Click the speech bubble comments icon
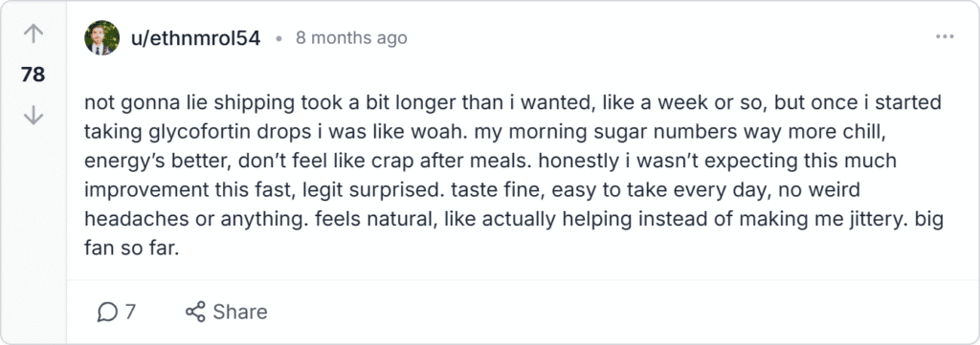This screenshot has height=345, width=980. tap(107, 312)
